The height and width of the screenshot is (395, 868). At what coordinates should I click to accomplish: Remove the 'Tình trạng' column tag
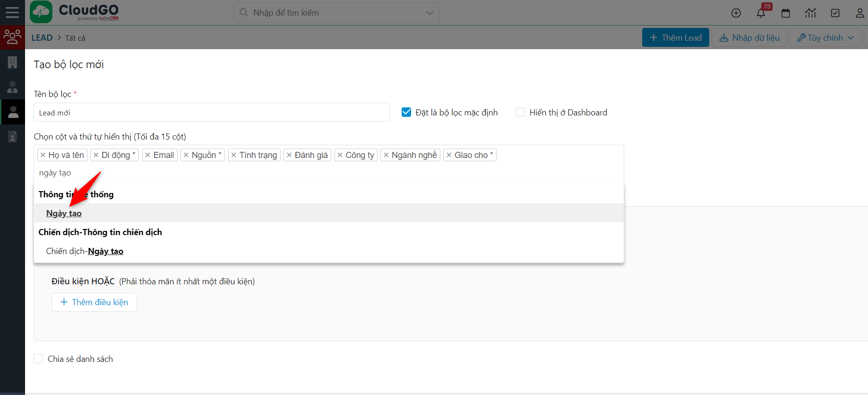(234, 155)
